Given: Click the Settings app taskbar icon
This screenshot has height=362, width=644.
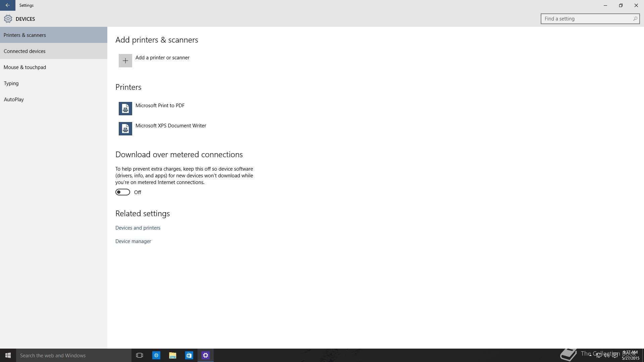Looking at the screenshot, I should tap(206, 355).
